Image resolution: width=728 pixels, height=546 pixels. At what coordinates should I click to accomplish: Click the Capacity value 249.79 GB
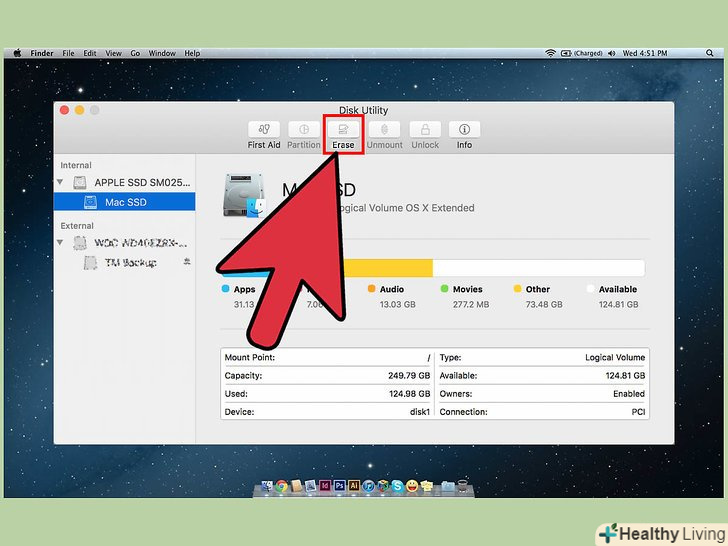pyautogui.click(x=409, y=376)
